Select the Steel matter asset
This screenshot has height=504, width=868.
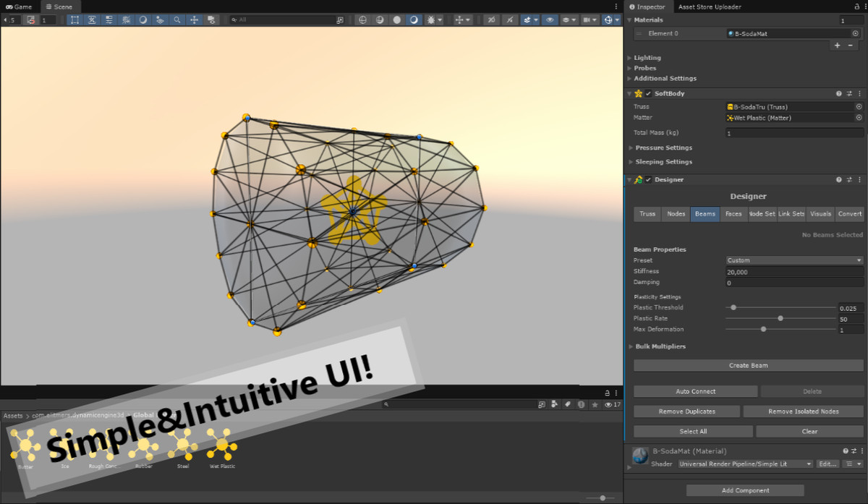tap(183, 448)
